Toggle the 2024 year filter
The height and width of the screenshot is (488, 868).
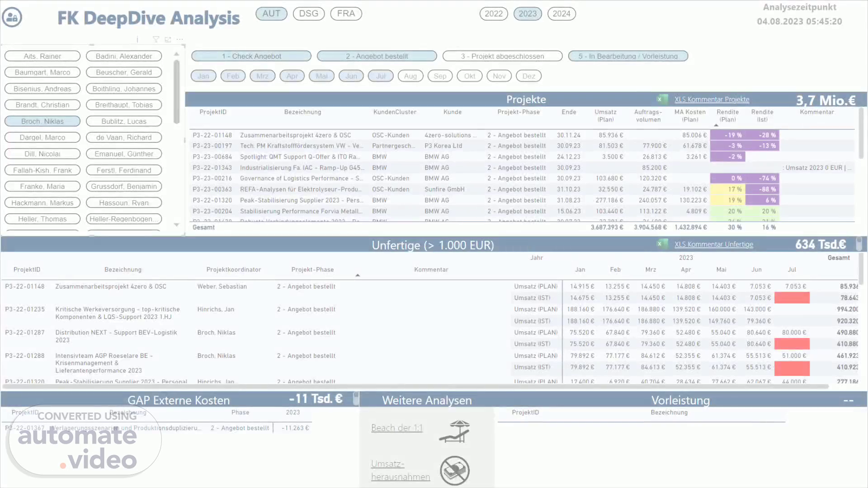(x=561, y=14)
